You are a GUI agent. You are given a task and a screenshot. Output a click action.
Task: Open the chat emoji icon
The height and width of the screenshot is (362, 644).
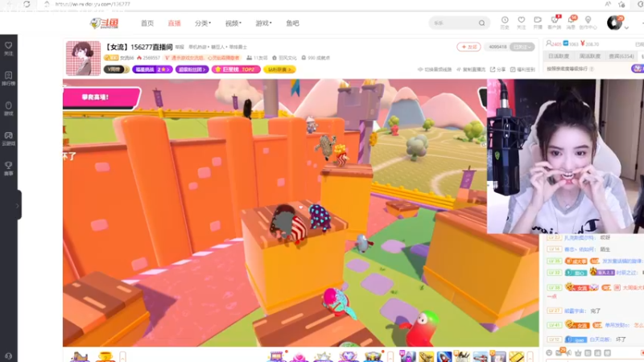tap(549, 353)
